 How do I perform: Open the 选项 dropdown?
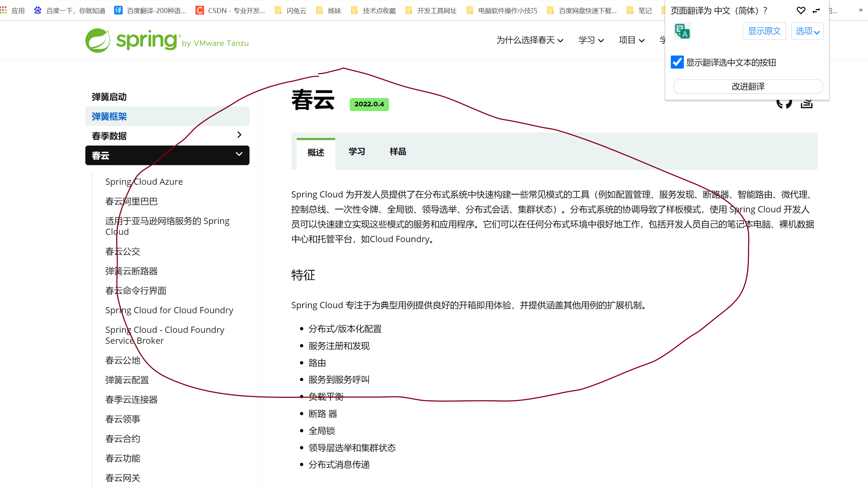(807, 31)
